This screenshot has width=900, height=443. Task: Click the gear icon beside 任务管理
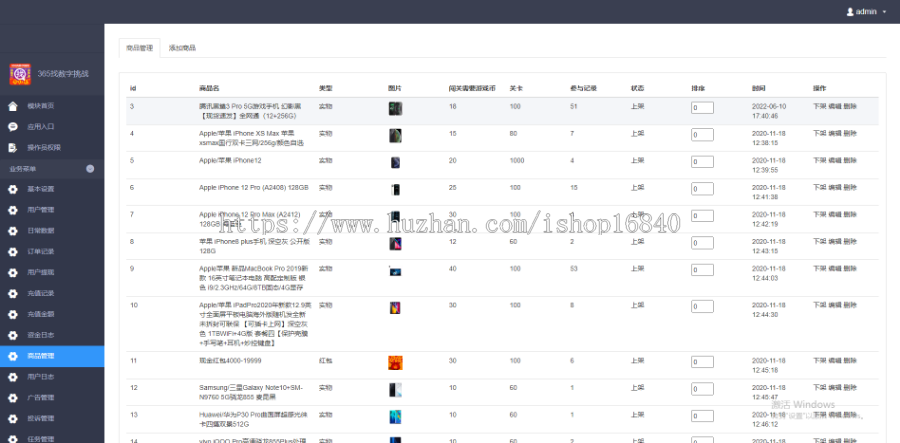click(x=13, y=439)
